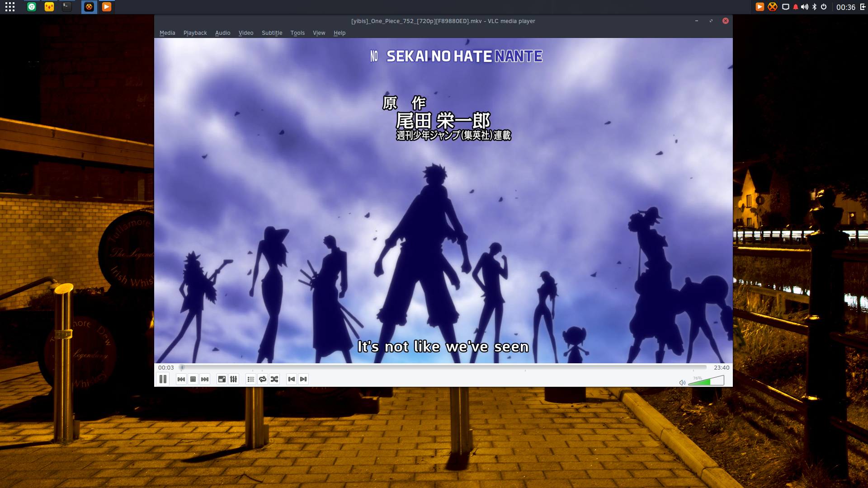Open Bluetooth tray menu
This screenshot has width=868, height=488.
[x=815, y=7]
